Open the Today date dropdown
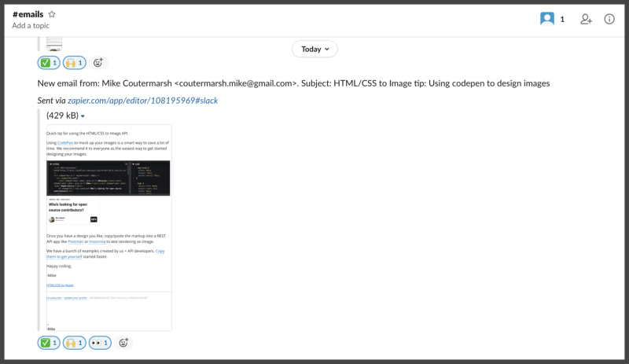Viewport: 629px width, 364px height. point(315,49)
